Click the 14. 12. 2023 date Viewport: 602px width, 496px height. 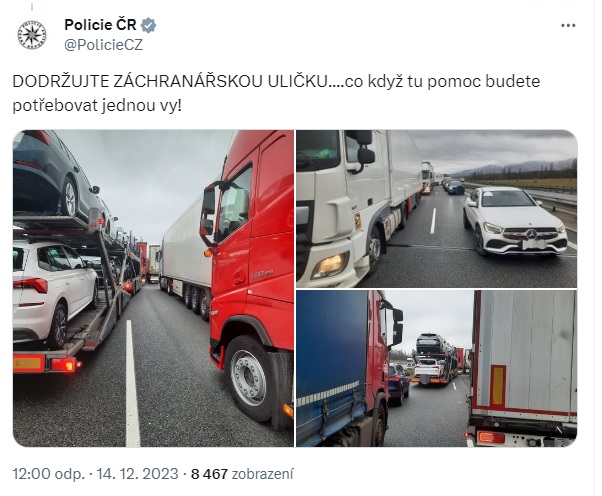point(137,474)
